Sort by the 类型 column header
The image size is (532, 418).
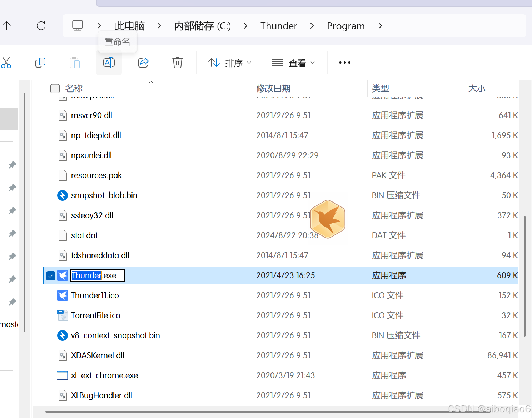click(x=381, y=88)
